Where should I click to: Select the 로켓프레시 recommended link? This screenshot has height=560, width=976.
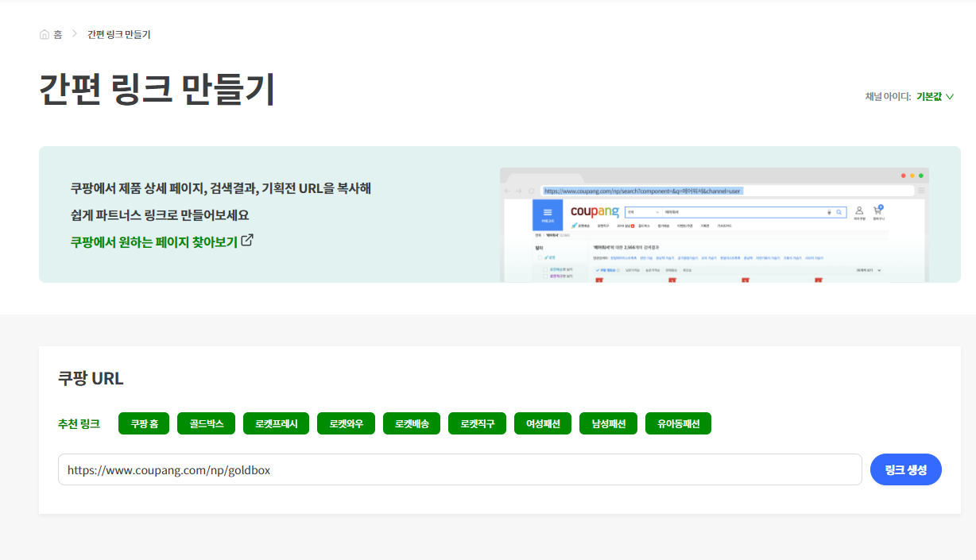pyautogui.click(x=276, y=424)
